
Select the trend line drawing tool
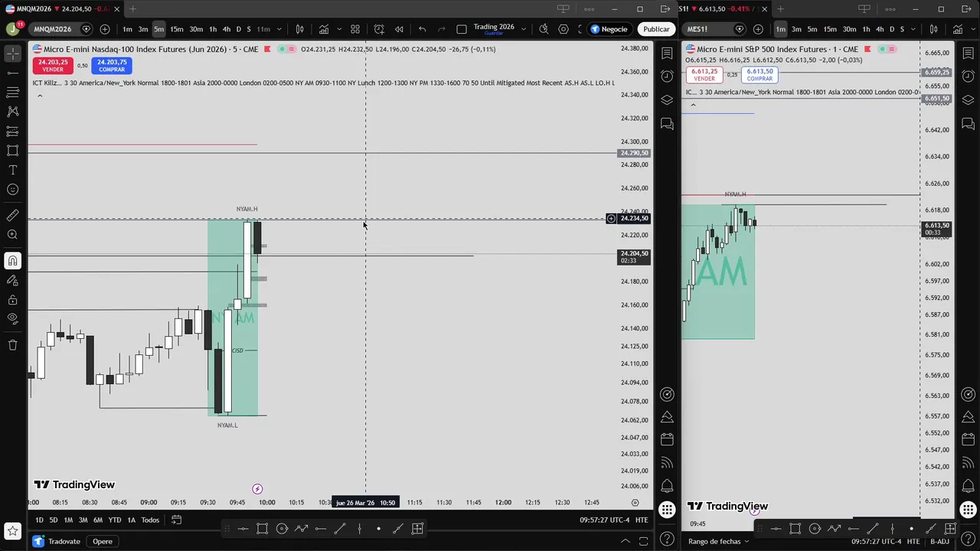coord(12,73)
